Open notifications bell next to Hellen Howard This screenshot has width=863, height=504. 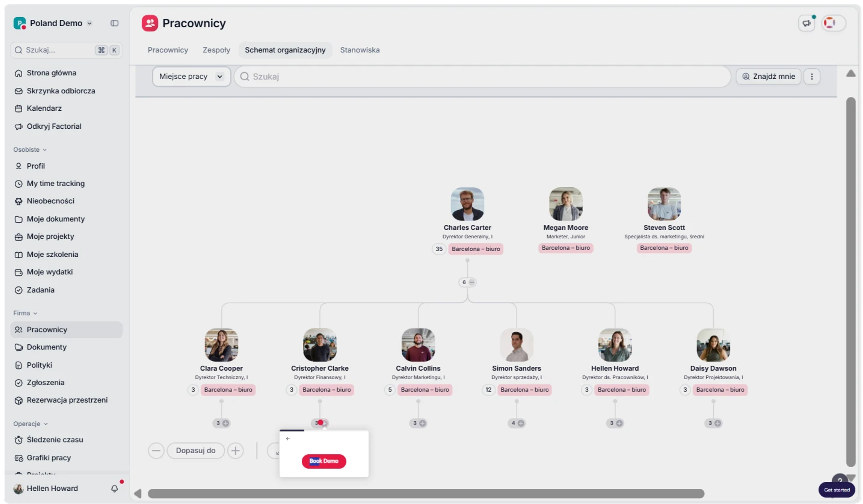[114, 488]
